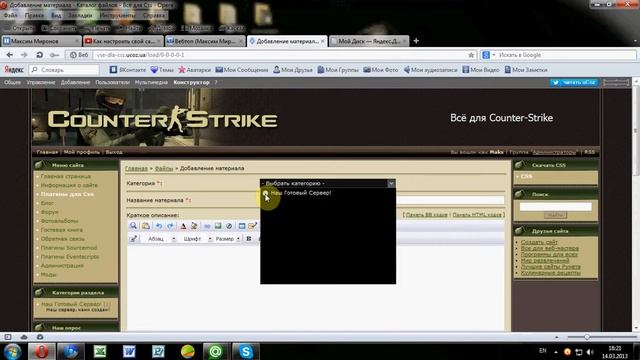Open the 'Мои Сообщения' bookmark
The image size is (640, 360).
coord(242,70)
